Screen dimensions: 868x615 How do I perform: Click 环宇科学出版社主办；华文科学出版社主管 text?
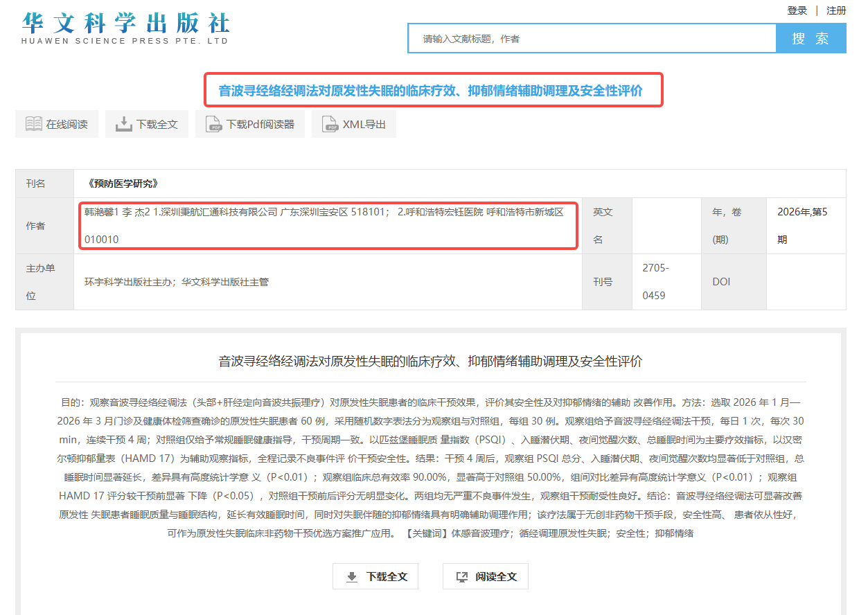177,282
